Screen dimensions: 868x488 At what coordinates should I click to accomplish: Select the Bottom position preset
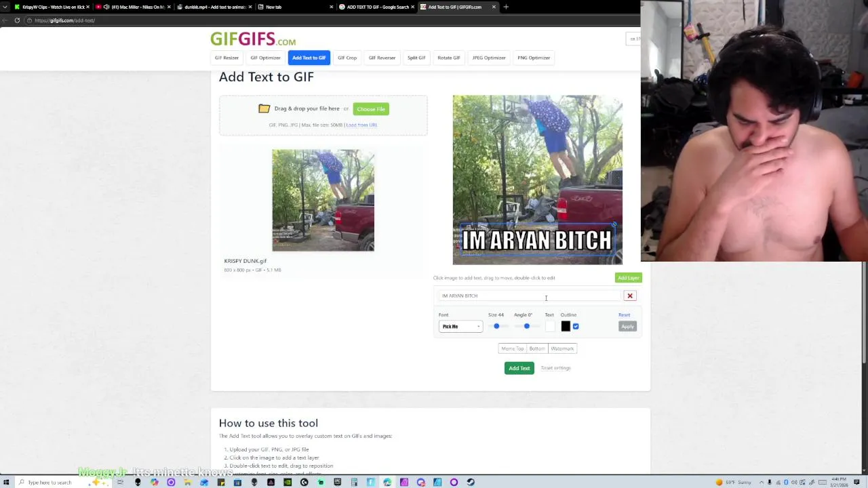click(x=536, y=348)
